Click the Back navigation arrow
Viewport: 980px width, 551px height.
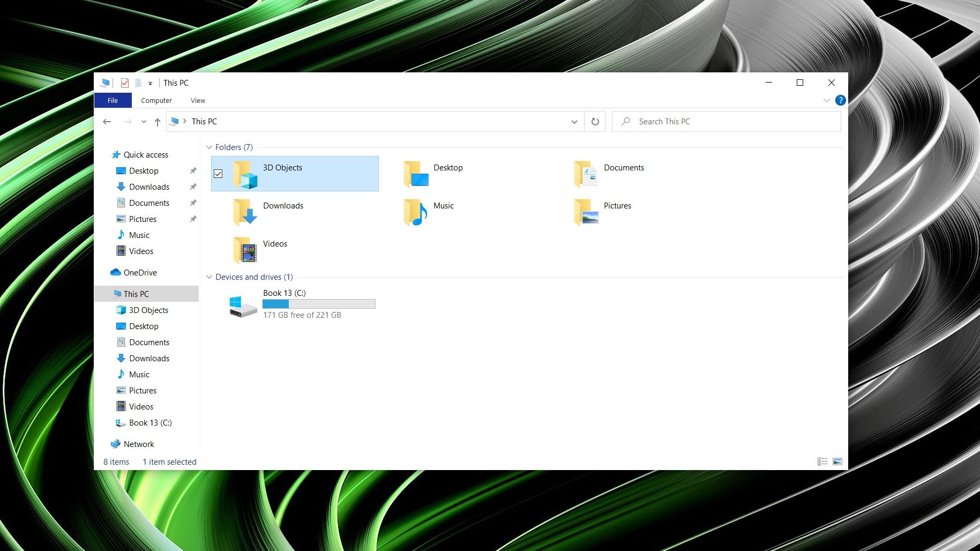(x=107, y=121)
